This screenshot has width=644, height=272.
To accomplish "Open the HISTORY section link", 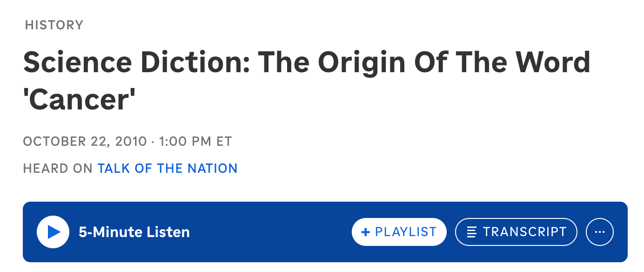I will pos(54,25).
